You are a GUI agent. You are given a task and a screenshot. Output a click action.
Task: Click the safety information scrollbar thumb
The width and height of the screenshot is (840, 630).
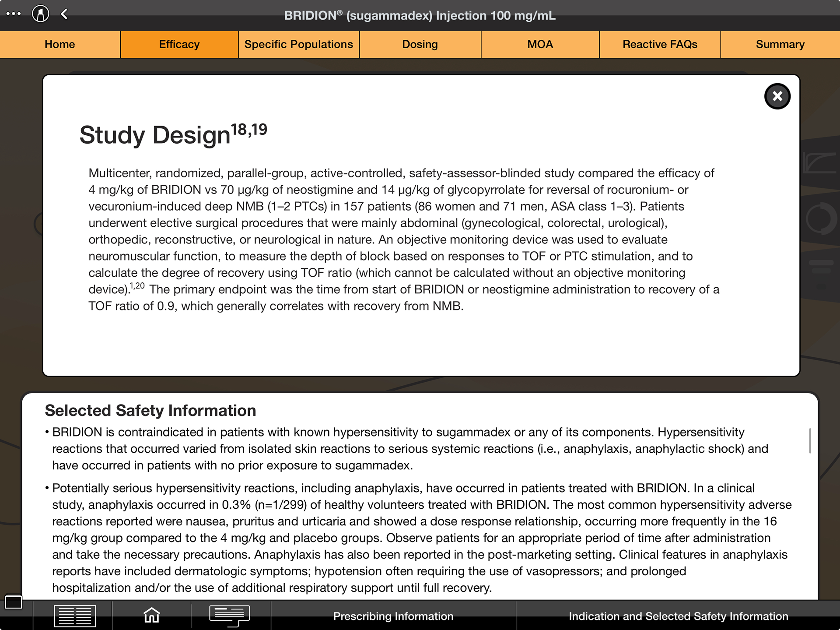[810, 441]
